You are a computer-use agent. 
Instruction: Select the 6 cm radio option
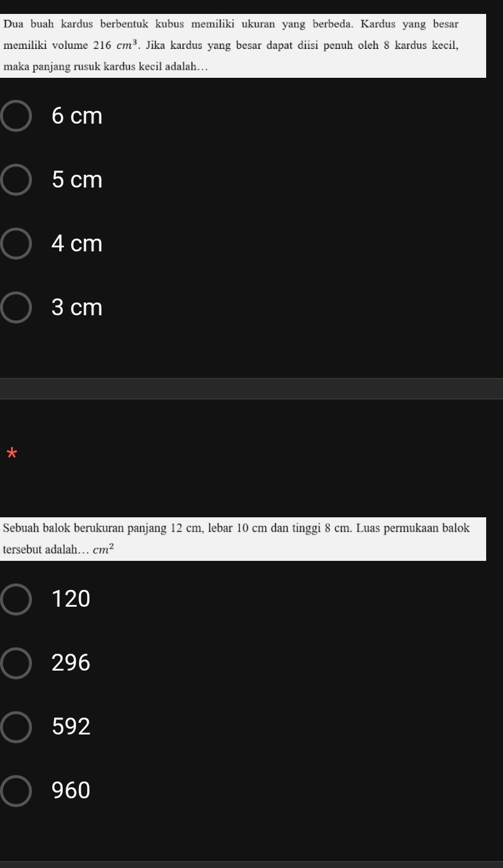(x=15, y=117)
